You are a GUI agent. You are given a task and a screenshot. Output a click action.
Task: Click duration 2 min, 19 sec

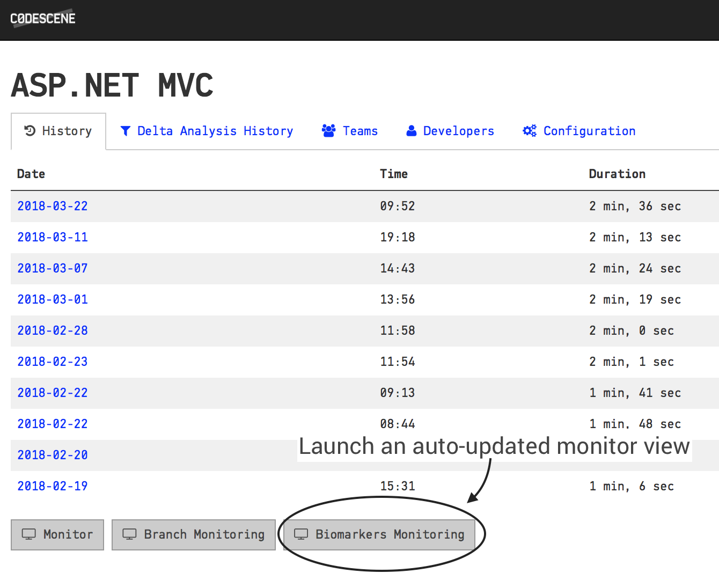tap(635, 299)
